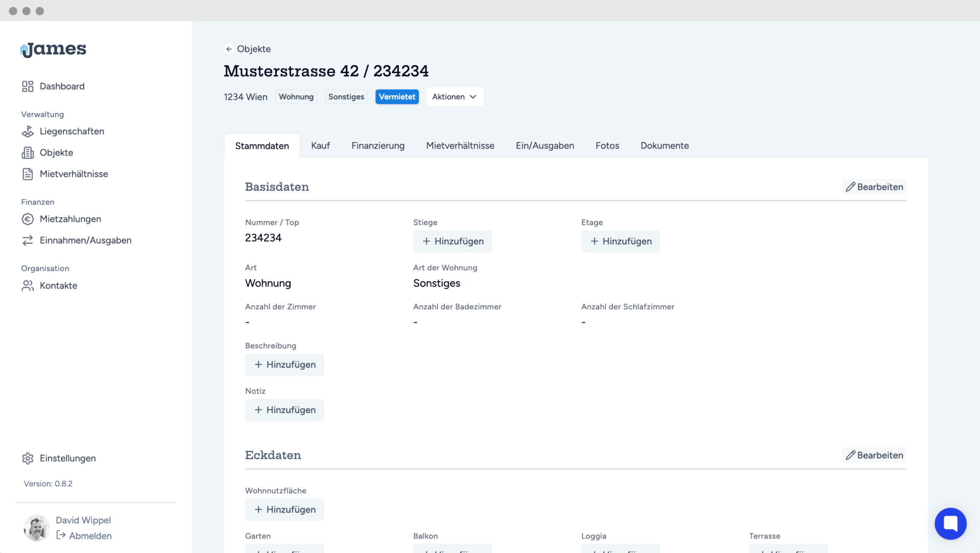This screenshot has height=553, width=980.
Task: Open Objekte building icon in sidebar
Action: click(x=28, y=153)
